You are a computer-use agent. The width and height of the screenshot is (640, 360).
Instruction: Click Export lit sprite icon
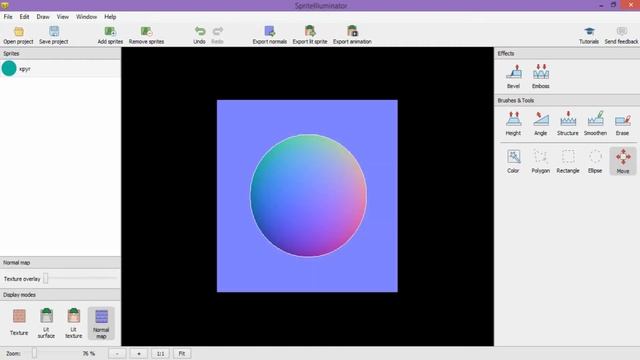pos(310,31)
